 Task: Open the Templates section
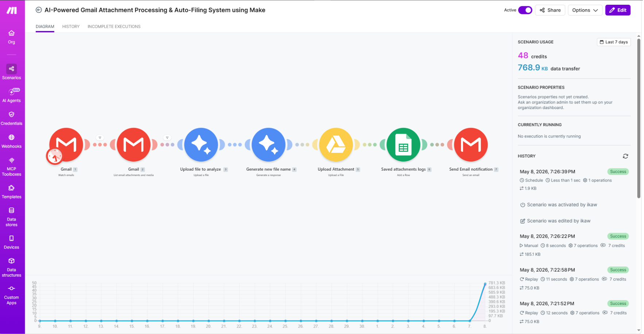pyautogui.click(x=12, y=192)
